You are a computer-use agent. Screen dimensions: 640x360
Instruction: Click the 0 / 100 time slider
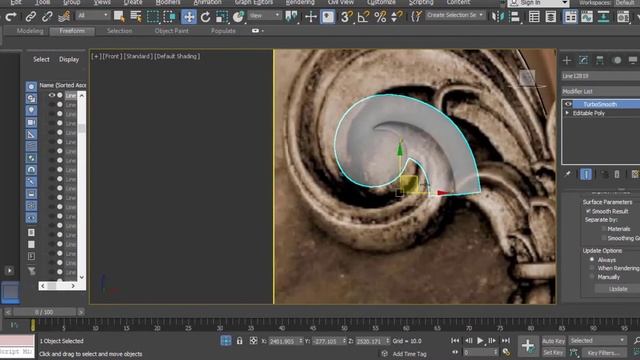(44, 312)
